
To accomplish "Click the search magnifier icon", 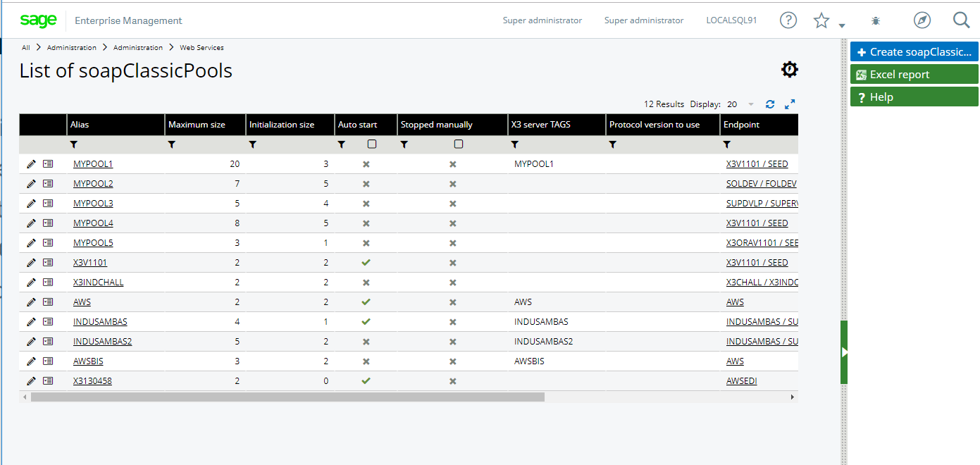I will click(x=962, y=20).
